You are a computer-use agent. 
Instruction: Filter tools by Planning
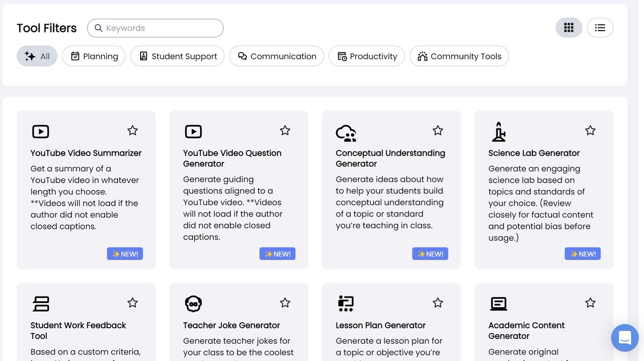pyautogui.click(x=94, y=56)
